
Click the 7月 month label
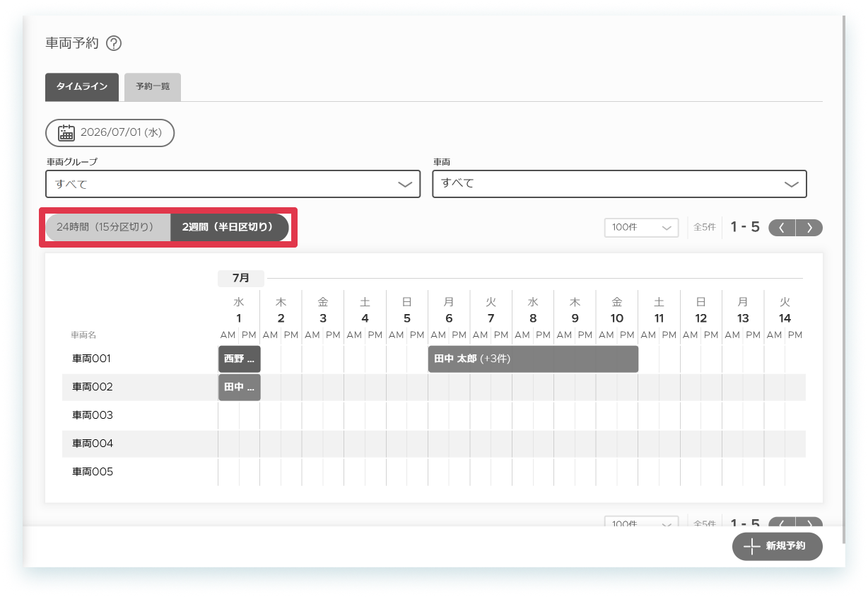coord(241,278)
